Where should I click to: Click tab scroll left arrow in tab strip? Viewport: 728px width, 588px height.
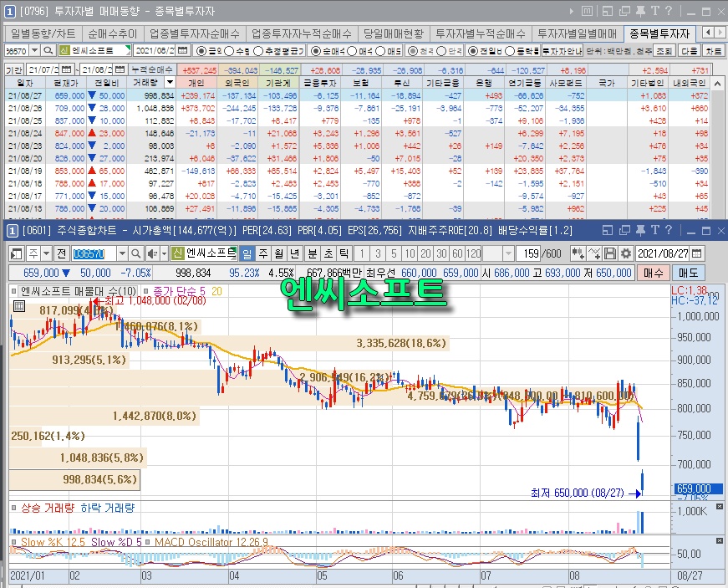[708, 33]
